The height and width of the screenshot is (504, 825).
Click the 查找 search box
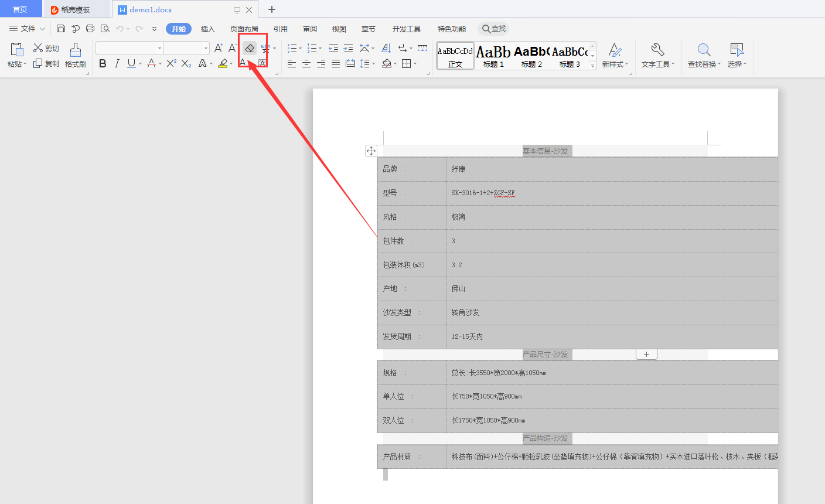(x=494, y=29)
